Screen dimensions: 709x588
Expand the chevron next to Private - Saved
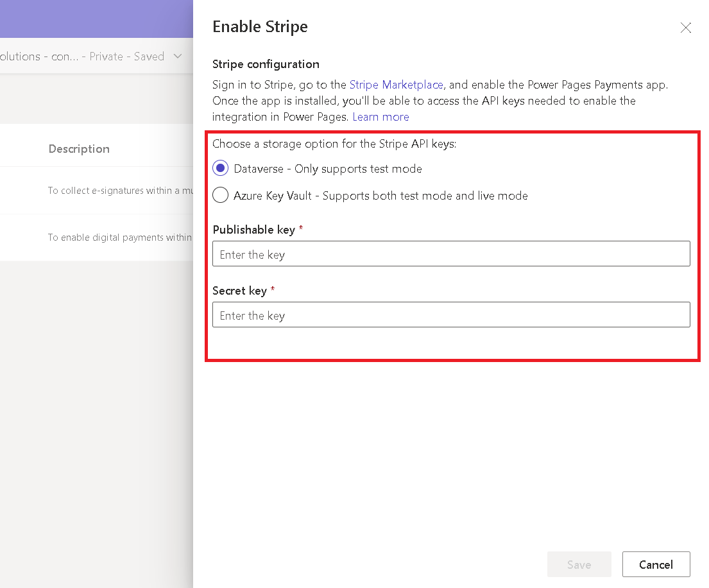coord(178,56)
